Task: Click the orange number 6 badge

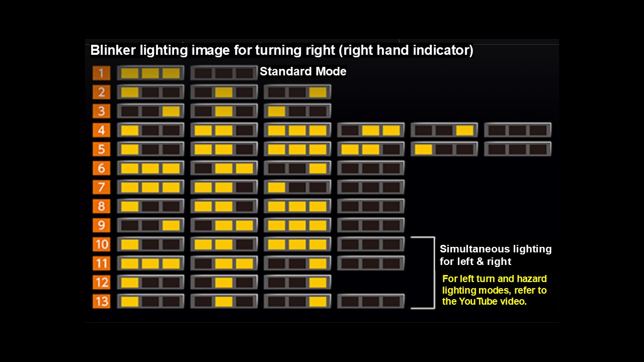Action: tap(101, 168)
